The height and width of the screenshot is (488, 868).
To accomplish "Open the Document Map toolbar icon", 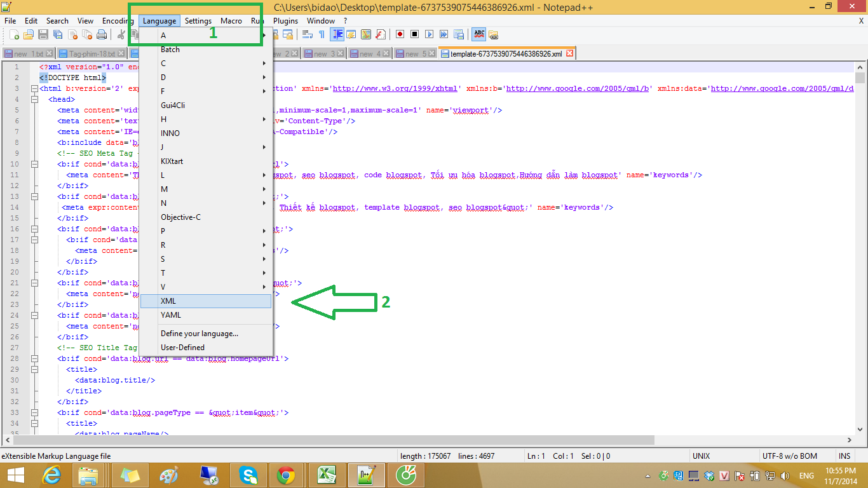I will 366,34.
